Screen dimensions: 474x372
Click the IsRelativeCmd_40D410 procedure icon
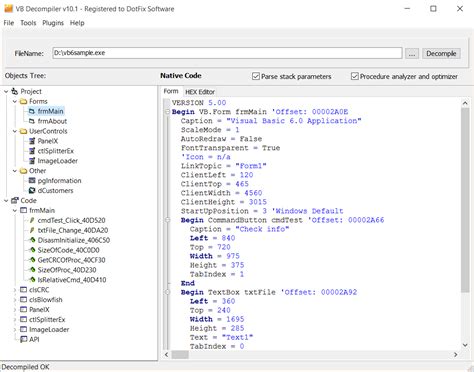click(x=32, y=280)
